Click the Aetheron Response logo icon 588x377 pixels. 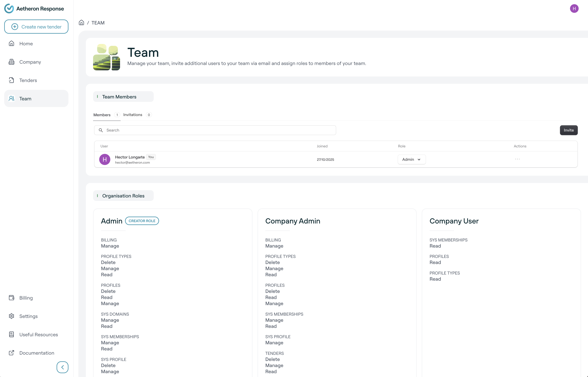9,9
